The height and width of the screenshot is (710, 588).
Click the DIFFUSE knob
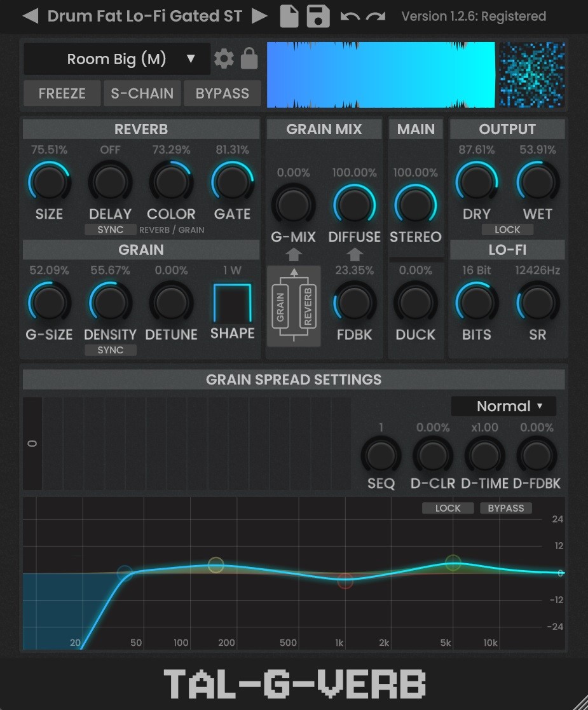pos(354,205)
